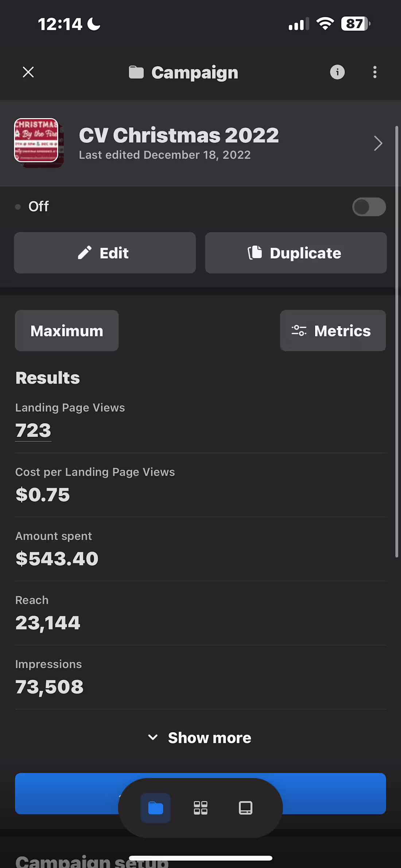Toggle the campaign On/Off switch

click(369, 207)
